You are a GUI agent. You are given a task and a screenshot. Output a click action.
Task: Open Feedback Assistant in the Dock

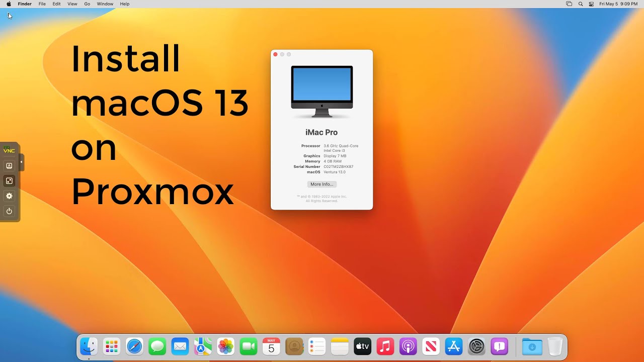pos(499,346)
